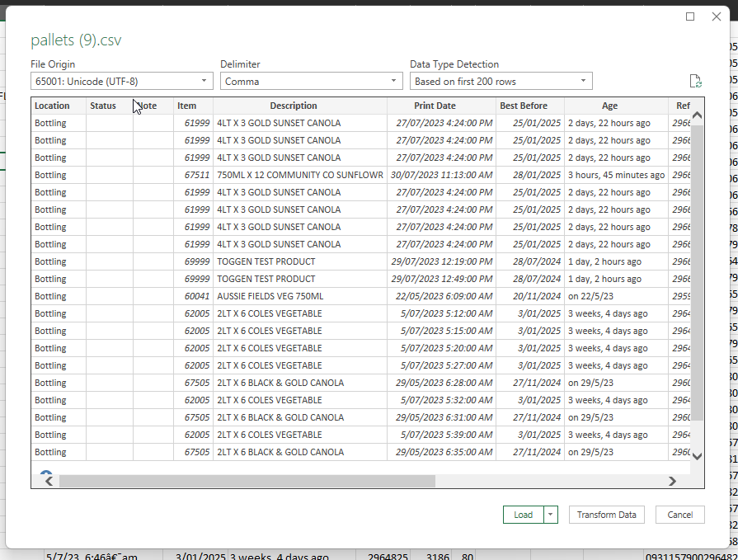The image size is (738, 560).
Task: Click the 750ML X 12 COMMUNITY CO SUNFLOWR cell
Action: 300,175
